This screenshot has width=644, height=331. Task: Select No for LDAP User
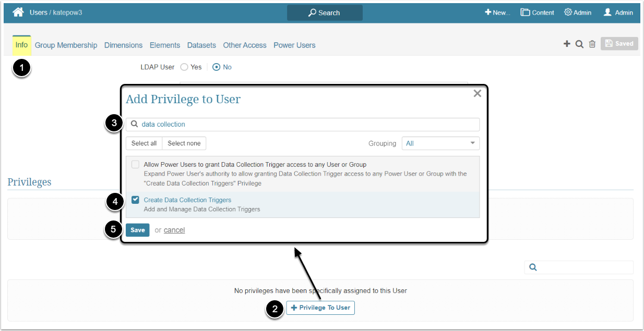point(217,67)
